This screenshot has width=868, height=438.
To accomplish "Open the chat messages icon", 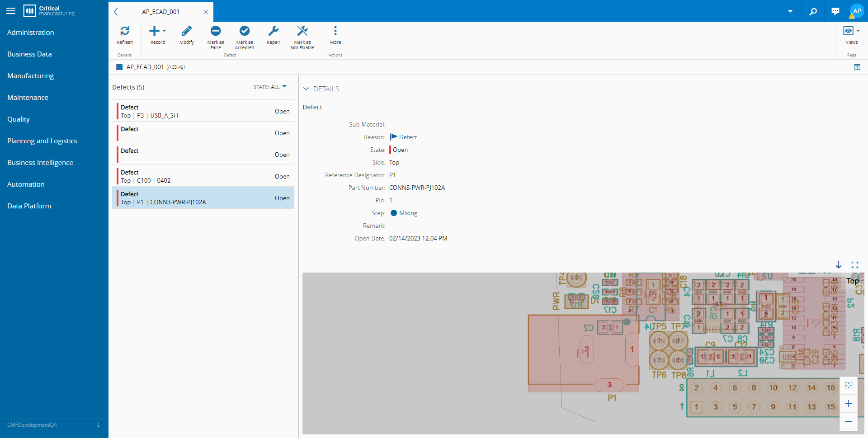I will pyautogui.click(x=835, y=11).
